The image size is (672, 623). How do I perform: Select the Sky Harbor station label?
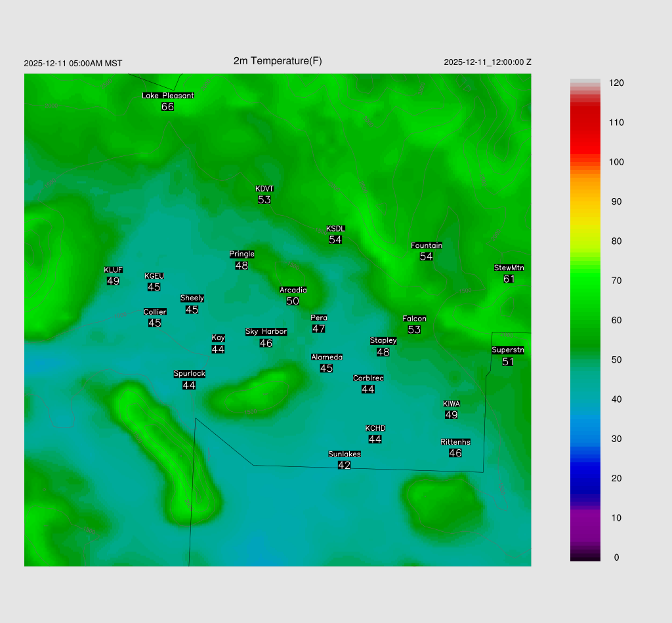coord(266,331)
